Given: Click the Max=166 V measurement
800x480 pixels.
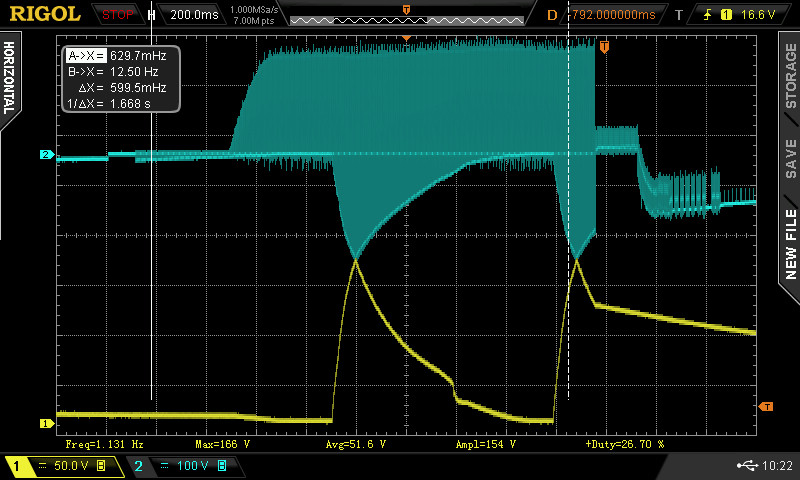Looking at the screenshot, I should tap(222, 444).
